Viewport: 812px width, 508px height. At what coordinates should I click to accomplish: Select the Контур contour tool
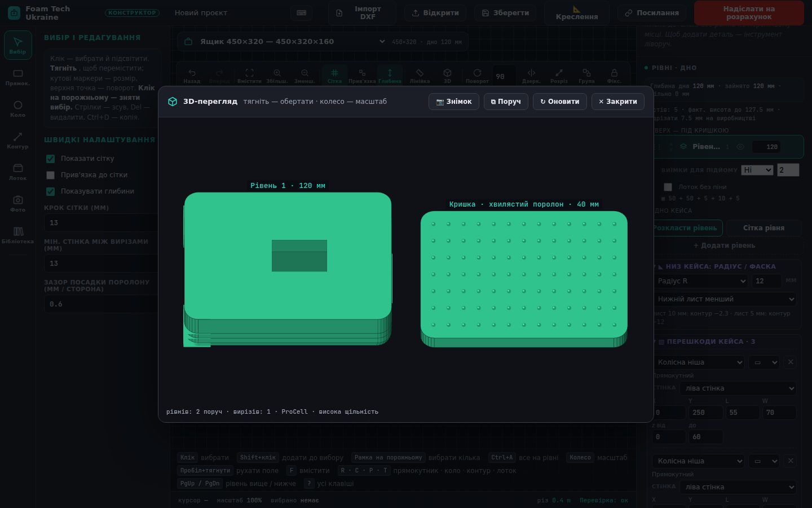pos(17,141)
